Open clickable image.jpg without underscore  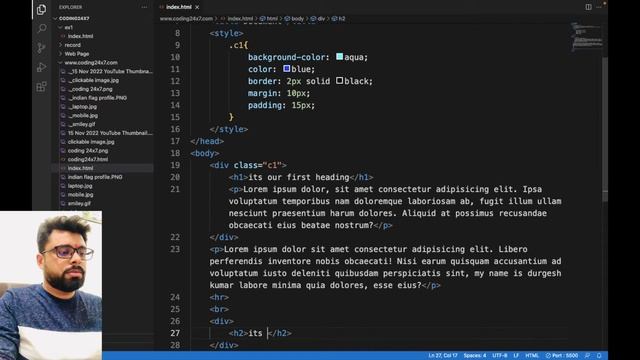tap(91, 142)
